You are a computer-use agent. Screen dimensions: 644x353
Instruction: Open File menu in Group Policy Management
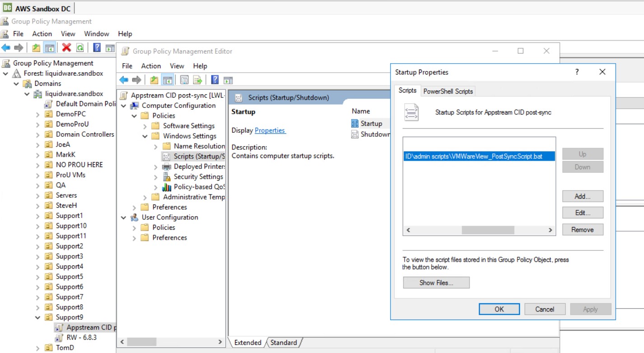tap(18, 34)
